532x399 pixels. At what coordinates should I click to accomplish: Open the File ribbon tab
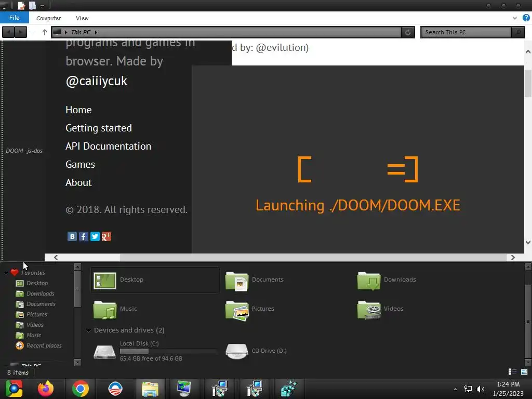(x=14, y=18)
